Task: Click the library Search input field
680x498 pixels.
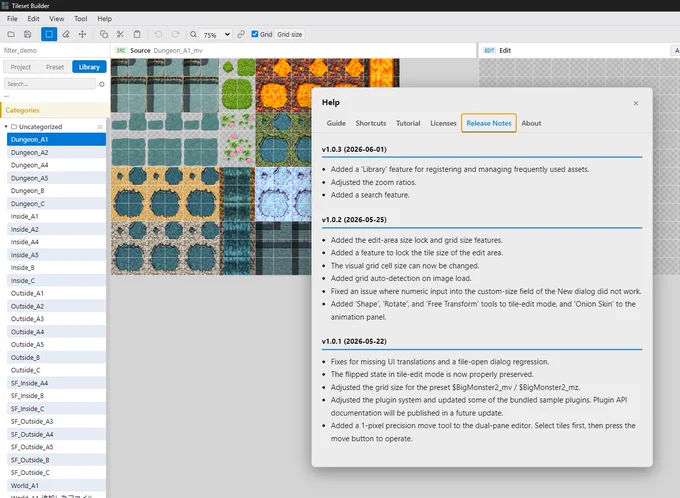Action: 50,84
